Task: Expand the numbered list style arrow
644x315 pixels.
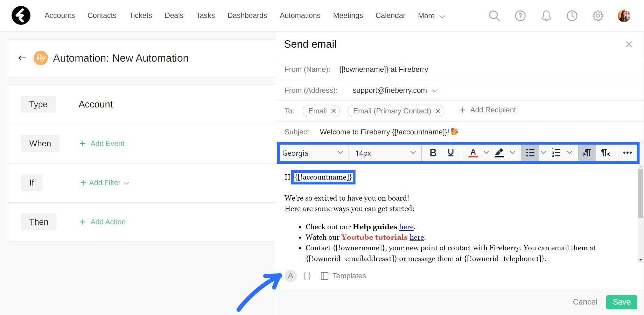Action: coord(569,153)
